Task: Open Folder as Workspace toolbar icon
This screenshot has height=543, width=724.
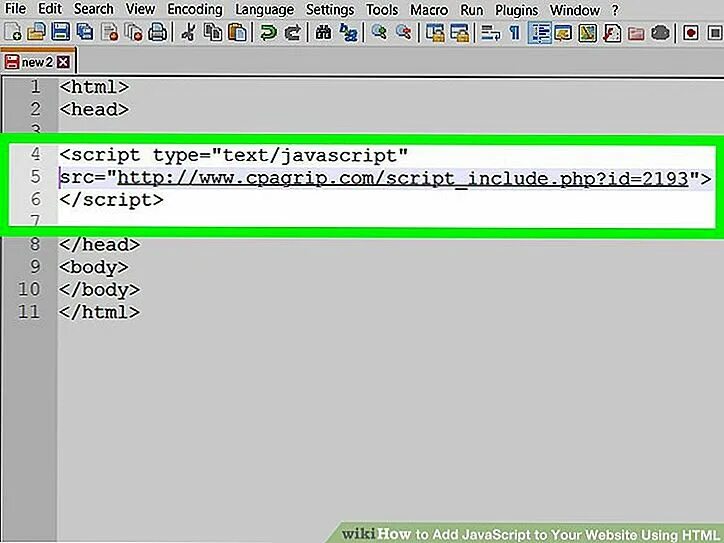Action: coord(636,33)
